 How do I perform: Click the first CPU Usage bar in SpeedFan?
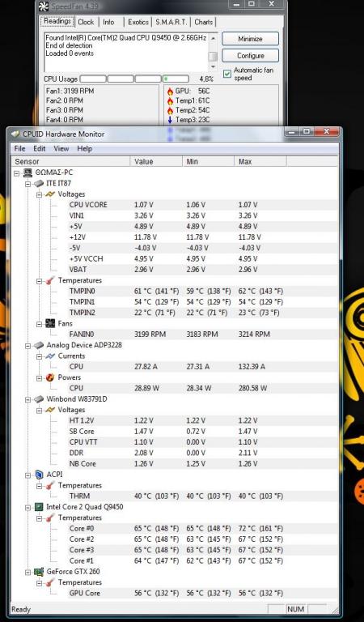point(93,79)
